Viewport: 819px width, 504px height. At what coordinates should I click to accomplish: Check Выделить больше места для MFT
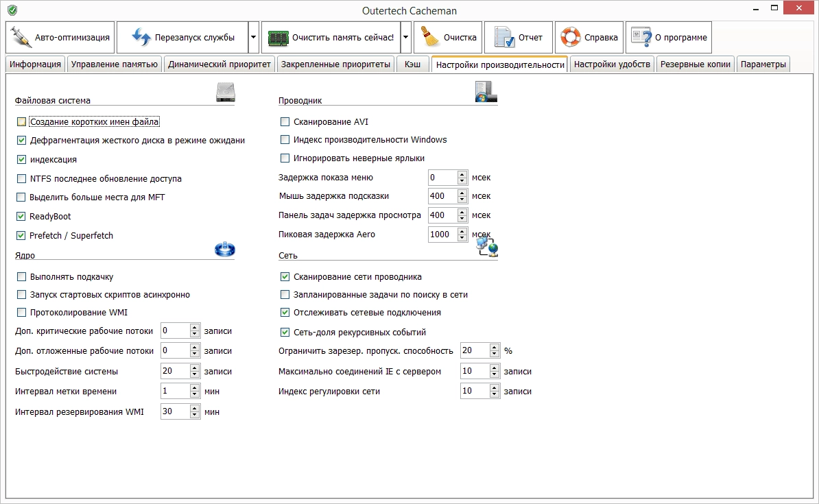point(21,197)
